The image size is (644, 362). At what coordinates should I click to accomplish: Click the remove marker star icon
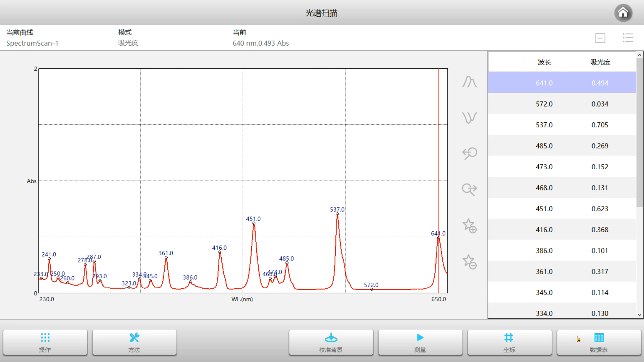470,262
